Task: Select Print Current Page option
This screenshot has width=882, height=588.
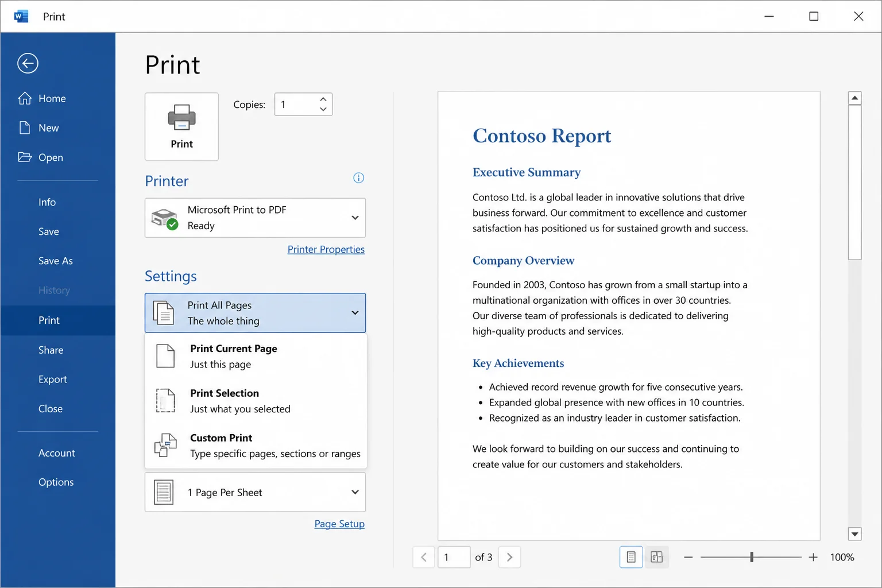Action: coord(256,356)
